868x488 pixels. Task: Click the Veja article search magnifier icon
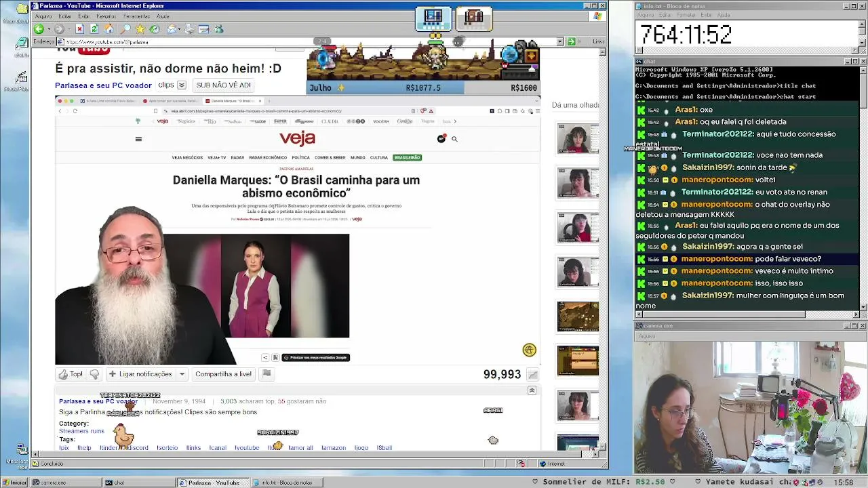(x=454, y=139)
